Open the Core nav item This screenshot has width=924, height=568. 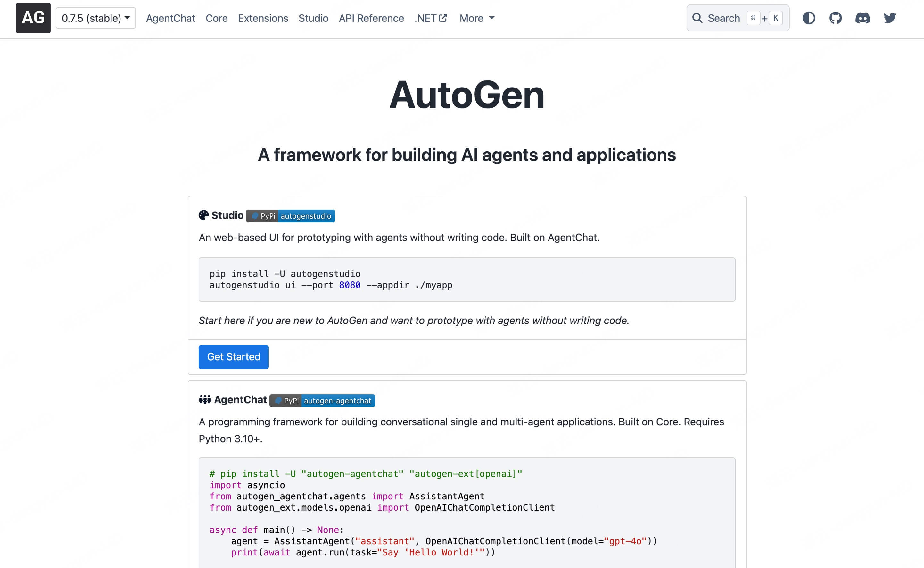[217, 18]
